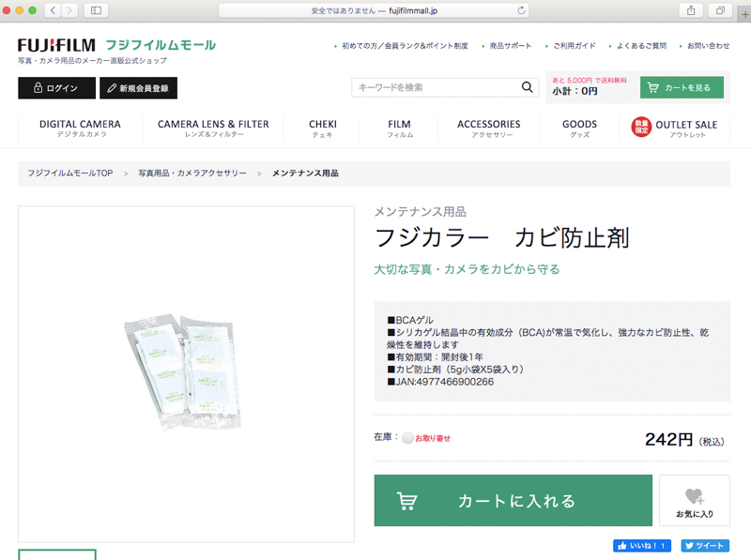Open the cart via the cart icon
The width and height of the screenshot is (751, 560).
tap(651, 85)
